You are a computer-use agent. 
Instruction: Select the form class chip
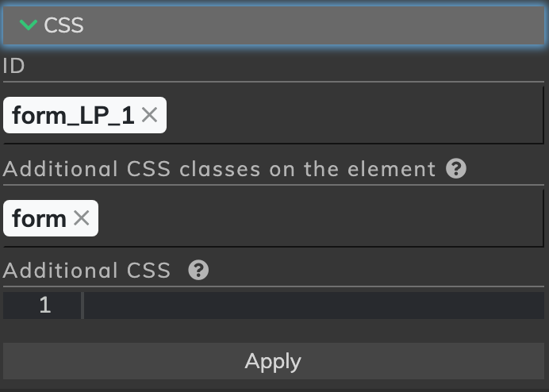(39, 218)
